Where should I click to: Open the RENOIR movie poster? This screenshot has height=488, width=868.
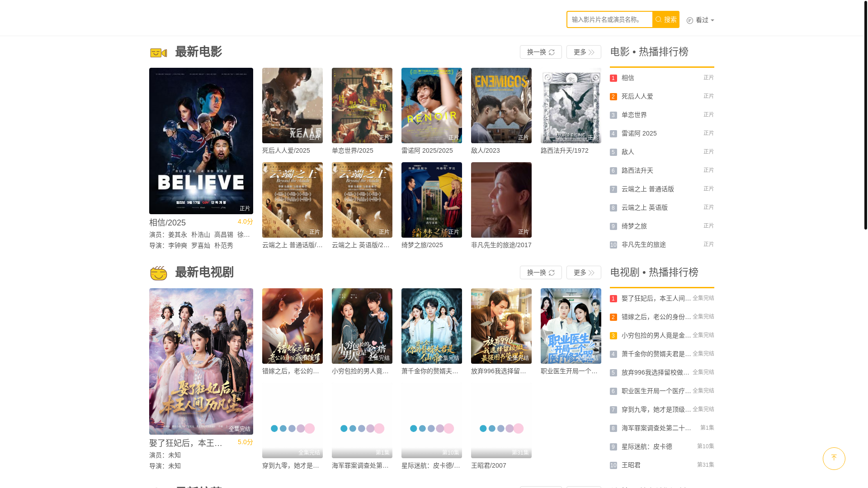431,105
